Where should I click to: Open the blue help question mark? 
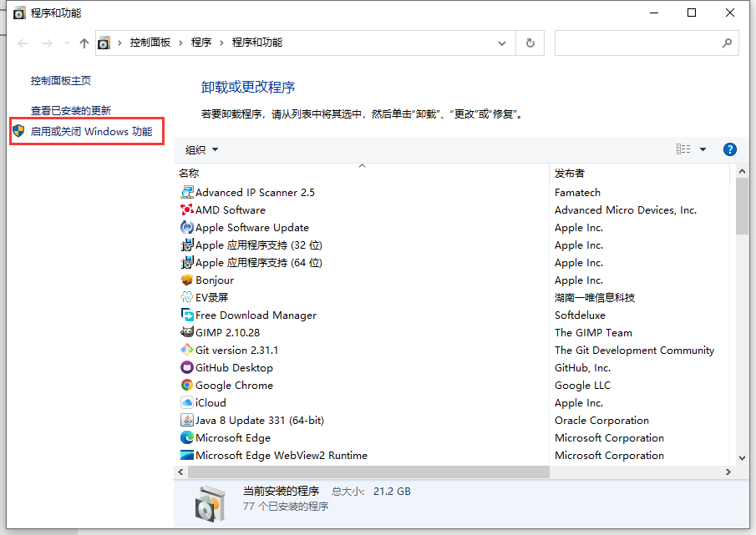coord(729,149)
